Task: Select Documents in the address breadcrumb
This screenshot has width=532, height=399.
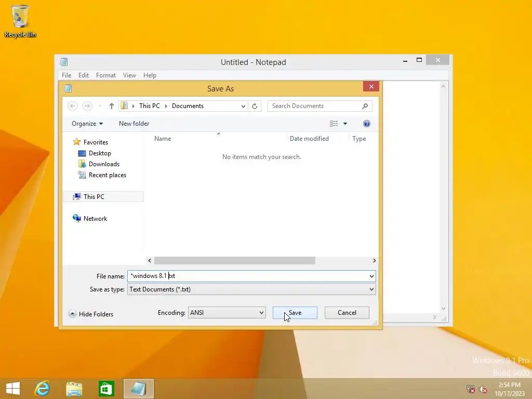Action: (188, 106)
